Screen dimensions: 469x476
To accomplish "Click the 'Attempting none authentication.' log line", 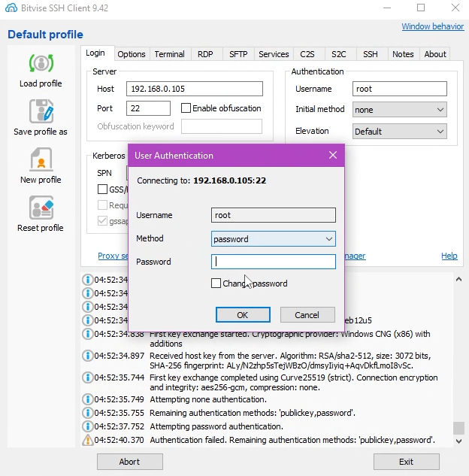I will pos(208,399).
